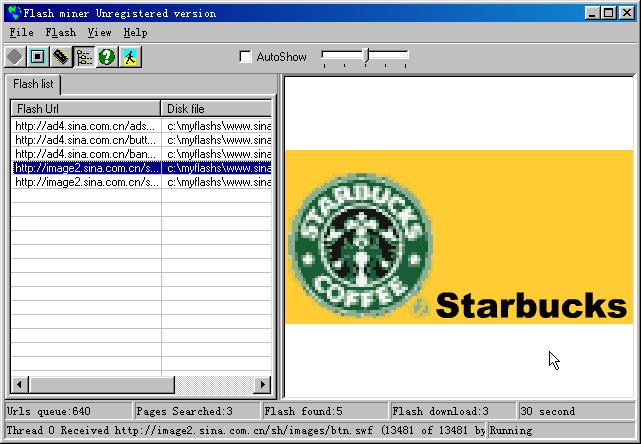Toggle the tree list view toolbar icon

(84, 56)
